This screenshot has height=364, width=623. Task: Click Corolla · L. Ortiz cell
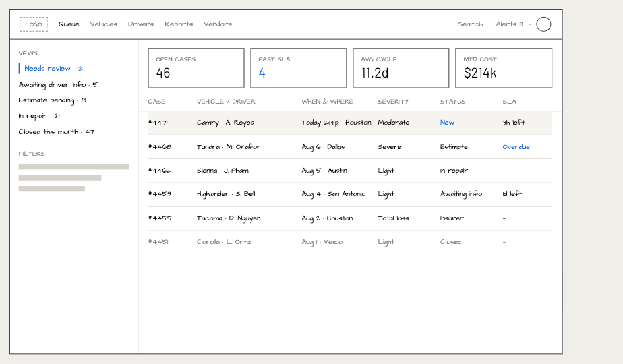point(224,242)
